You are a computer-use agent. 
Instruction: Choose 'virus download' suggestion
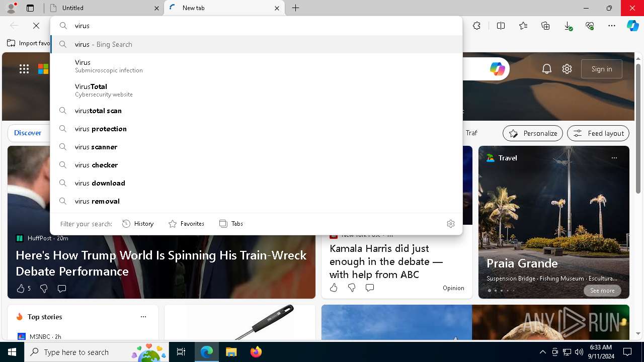click(257, 183)
